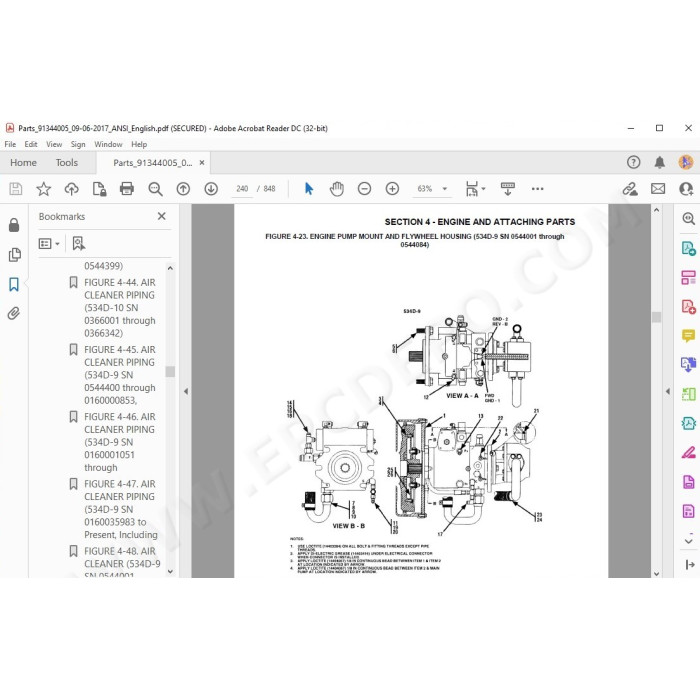Open FIGURE 4-48 AIR CLEANER bookmark
The width and height of the screenshot is (700, 700).
[121, 562]
